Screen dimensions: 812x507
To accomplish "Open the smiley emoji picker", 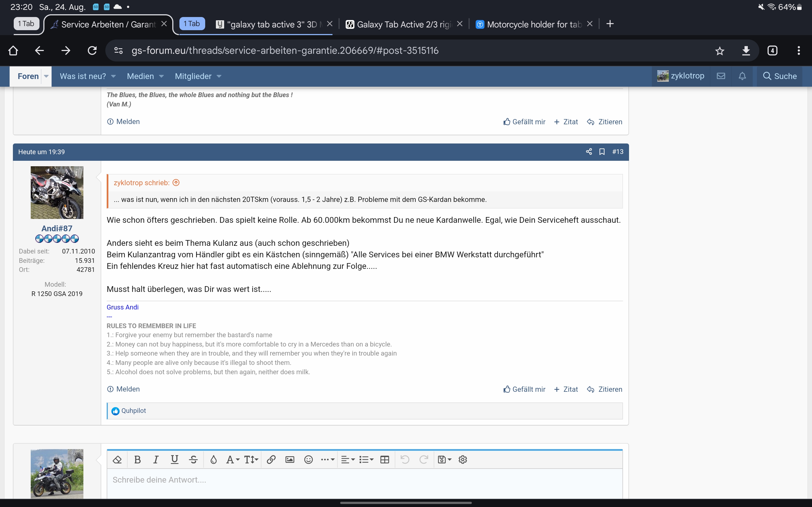I will (308, 459).
